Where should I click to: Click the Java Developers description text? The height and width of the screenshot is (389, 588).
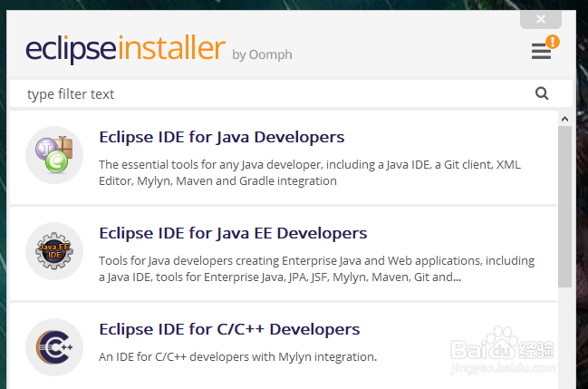(x=310, y=172)
